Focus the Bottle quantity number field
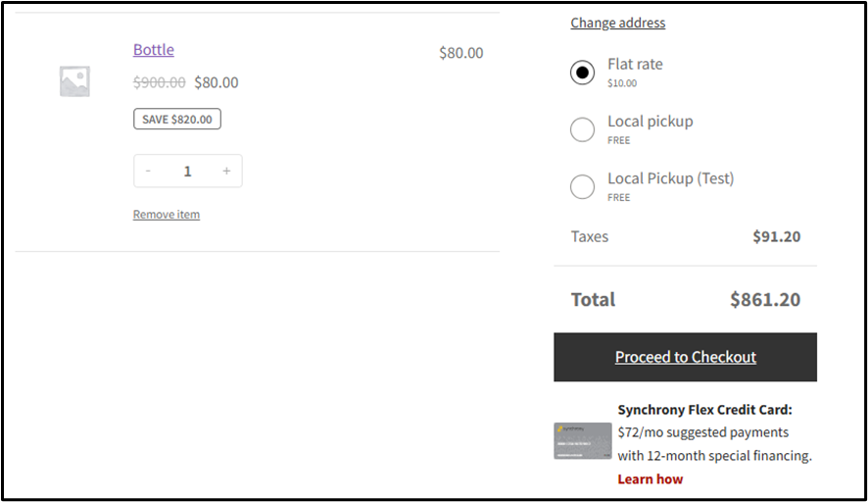The height and width of the screenshot is (502, 868). (x=187, y=171)
